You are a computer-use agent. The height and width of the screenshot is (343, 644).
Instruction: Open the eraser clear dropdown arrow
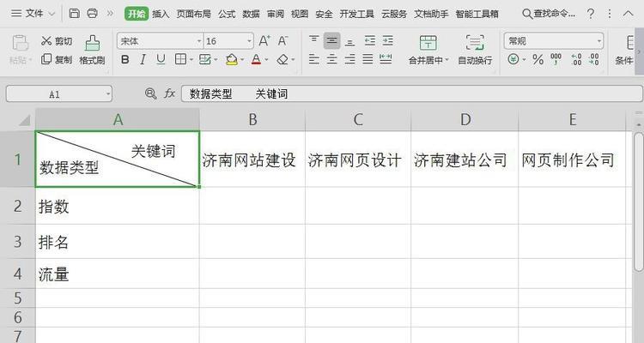(293, 60)
